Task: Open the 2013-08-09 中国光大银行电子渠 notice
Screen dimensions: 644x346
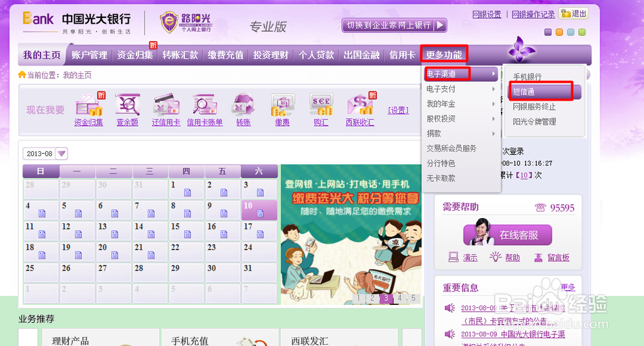Action: click(x=513, y=334)
